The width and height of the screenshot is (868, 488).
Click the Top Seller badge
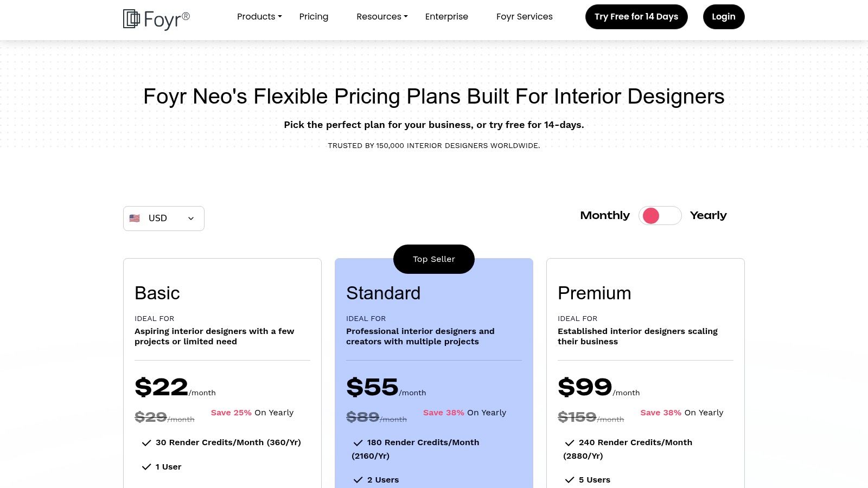(434, 259)
